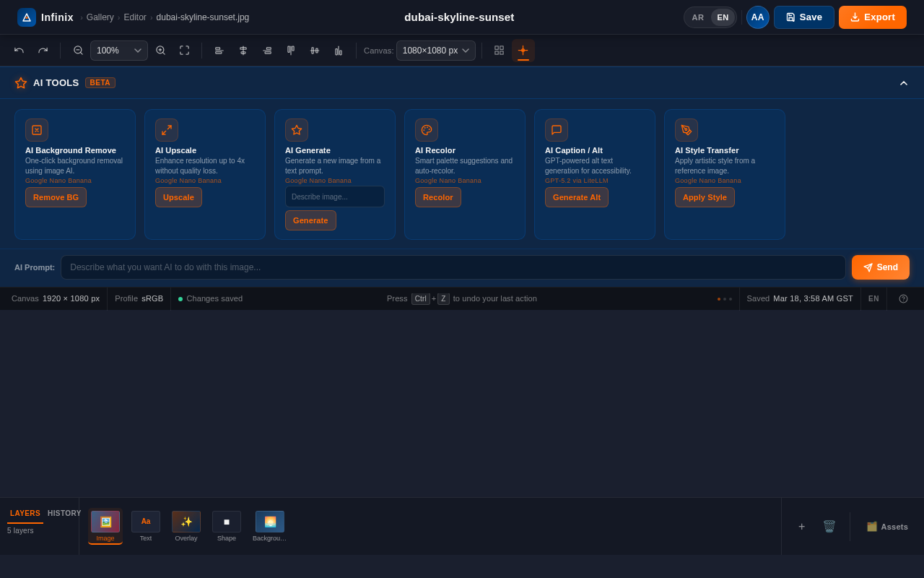
Task: Click the AI Prompt input field
Action: pos(453,267)
